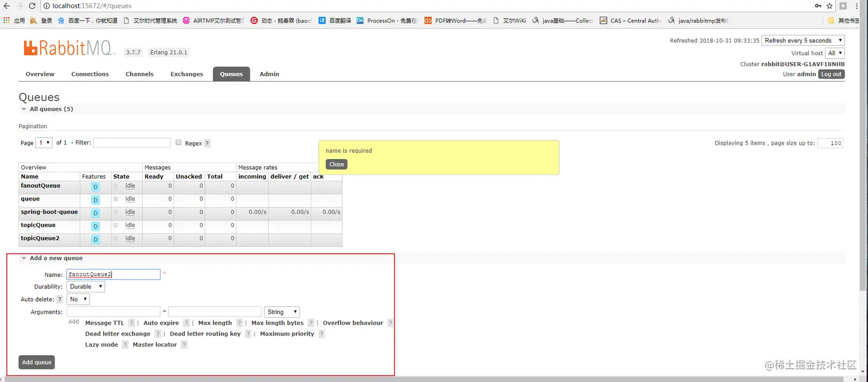Viewport: 868px width, 382px height.
Task: Switch to the Overview tab
Action: (40, 74)
